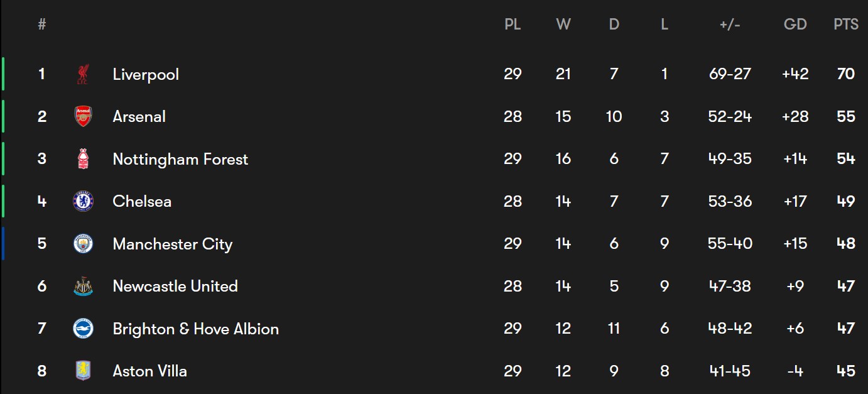868x394 pixels.
Task: Click the green qualification marker beside Liverpool
Action: [3, 74]
